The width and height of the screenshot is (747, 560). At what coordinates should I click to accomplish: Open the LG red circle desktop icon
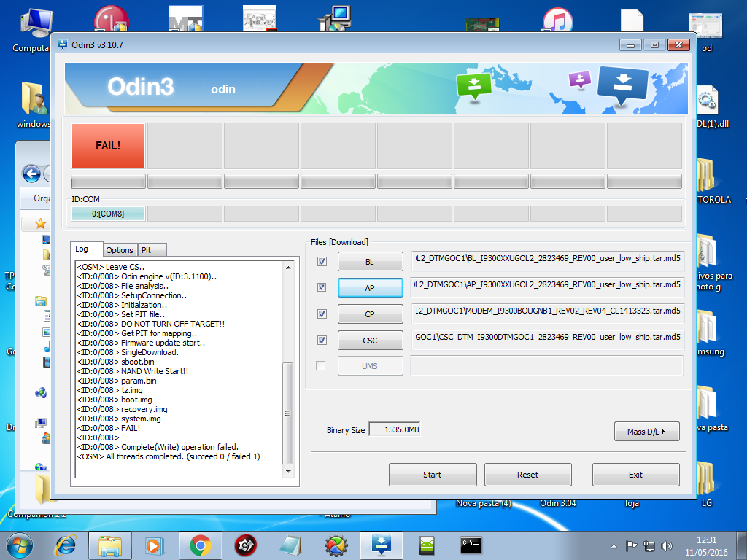tap(112, 19)
